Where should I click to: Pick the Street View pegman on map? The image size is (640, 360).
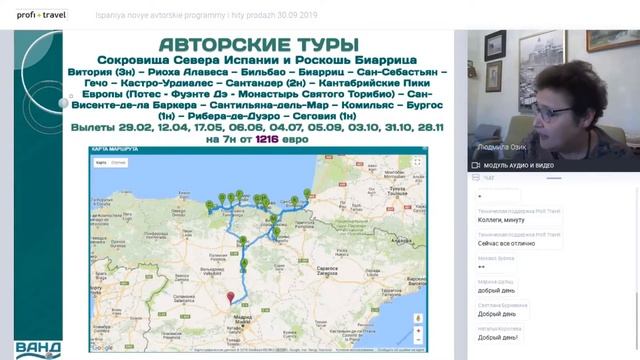418,318
